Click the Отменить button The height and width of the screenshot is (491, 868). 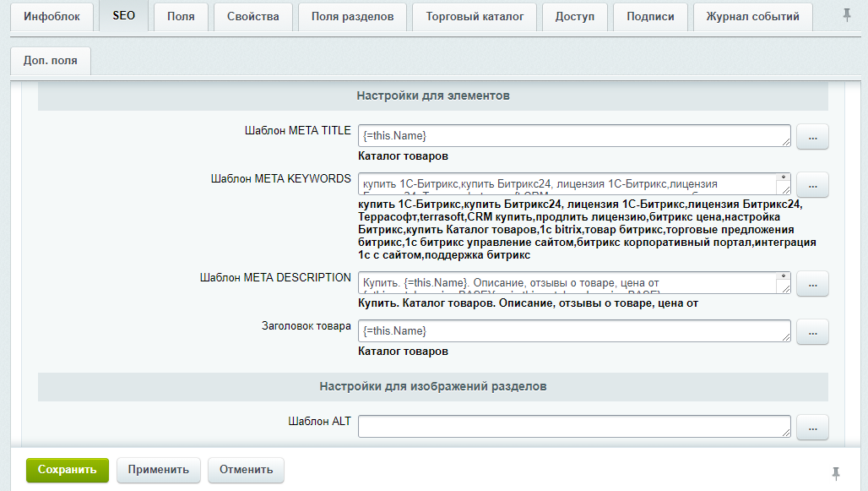coord(245,471)
